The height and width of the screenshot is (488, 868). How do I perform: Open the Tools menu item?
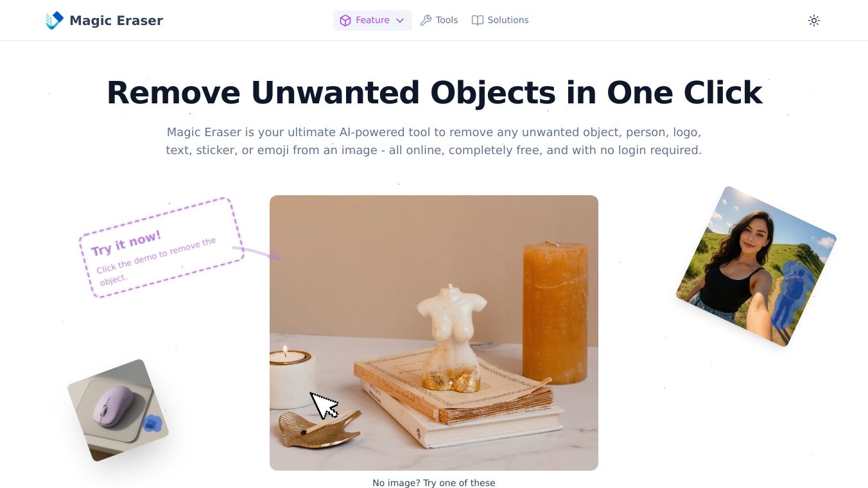[x=439, y=21]
